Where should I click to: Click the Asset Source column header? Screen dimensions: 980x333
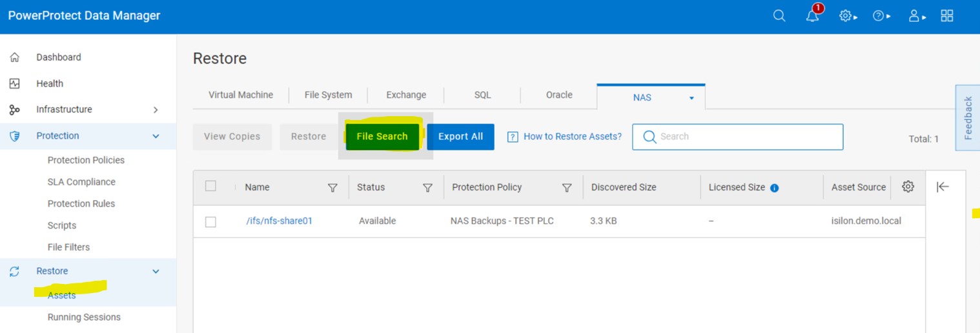coord(859,187)
